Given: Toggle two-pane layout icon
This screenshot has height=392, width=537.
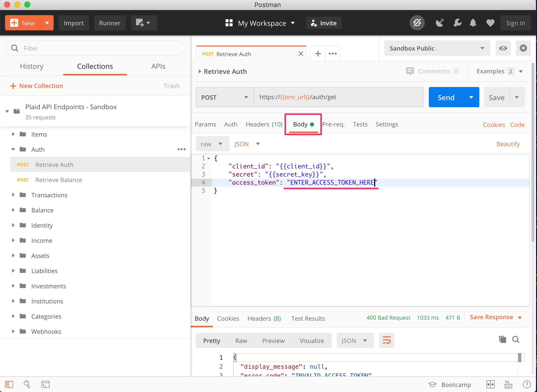Looking at the screenshot, I should pos(490,384).
